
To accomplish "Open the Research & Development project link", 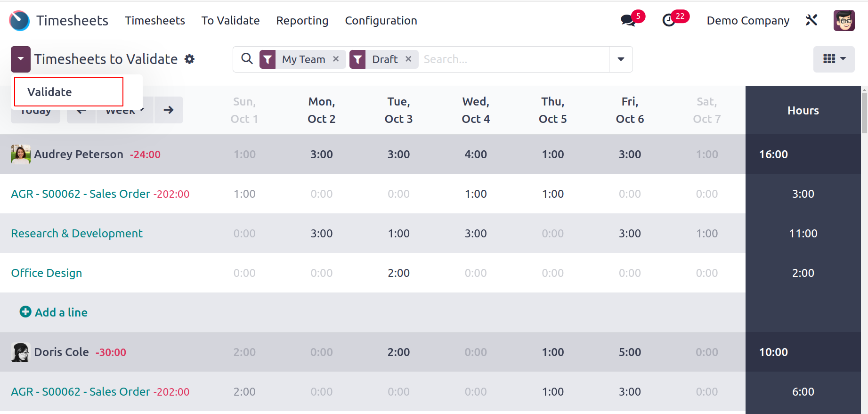I will (x=77, y=234).
